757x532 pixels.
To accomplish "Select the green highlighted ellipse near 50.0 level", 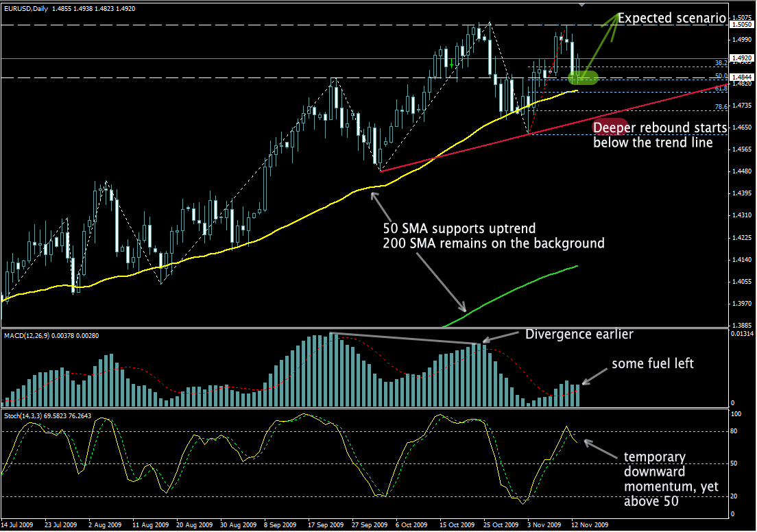I will click(583, 77).
